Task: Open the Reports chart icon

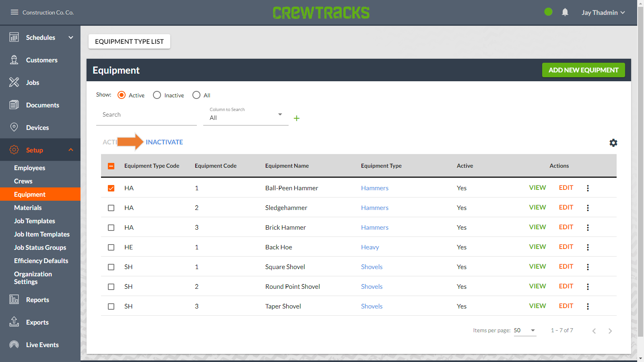Action: coord(14,300)
